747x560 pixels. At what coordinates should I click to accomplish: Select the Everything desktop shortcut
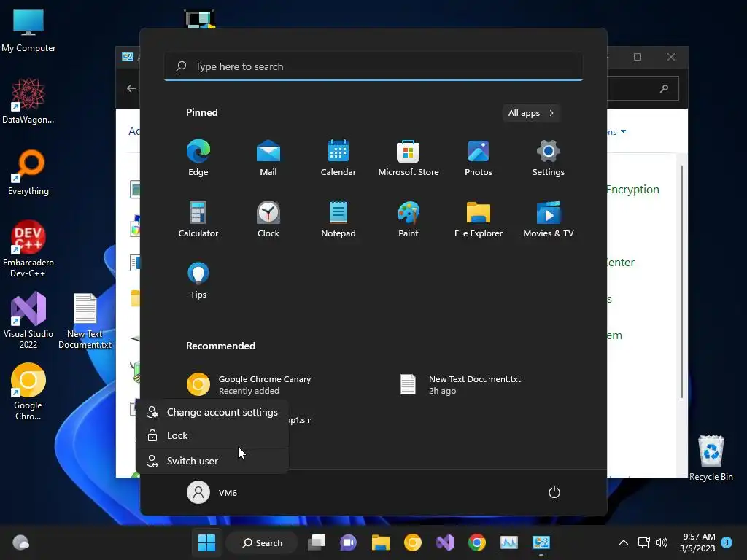point(28,172)
